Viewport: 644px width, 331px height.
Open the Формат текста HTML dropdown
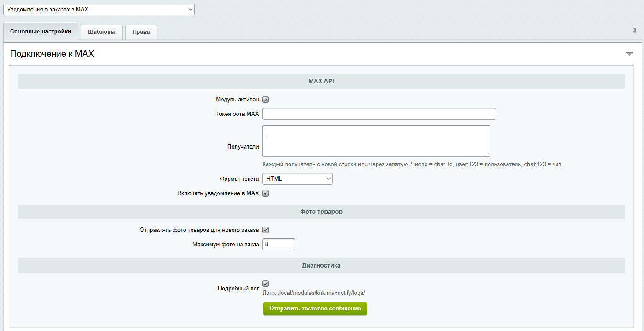point(298,179)
